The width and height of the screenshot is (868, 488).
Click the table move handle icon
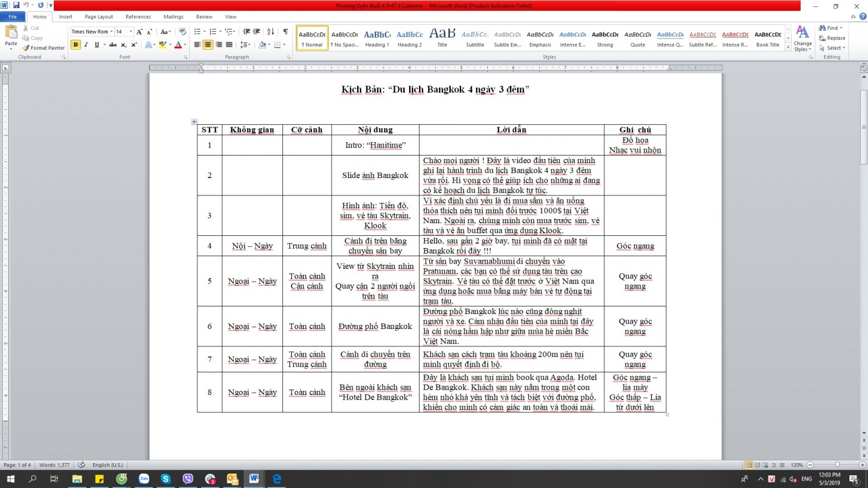pyautogui.click(x=194, y=121)
